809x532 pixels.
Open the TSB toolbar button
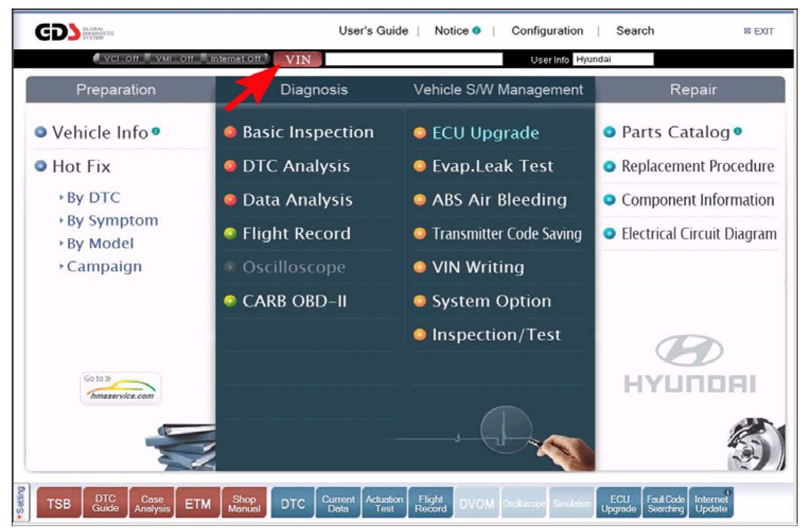(x=59, y=503)
